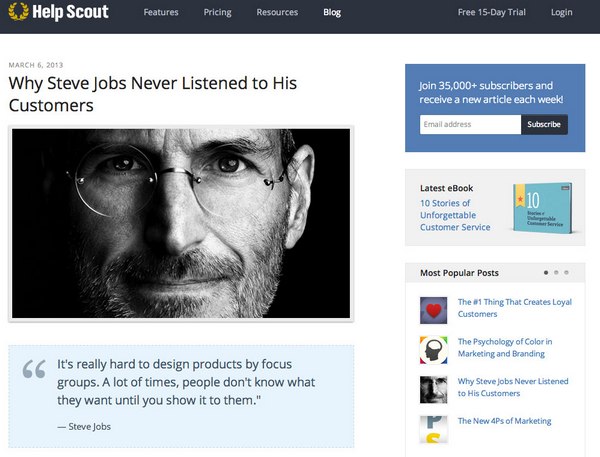Open the 10 Stories of Unforgettable Customer Service link
This screenshot has height=457, width=600.
[455, 215]
